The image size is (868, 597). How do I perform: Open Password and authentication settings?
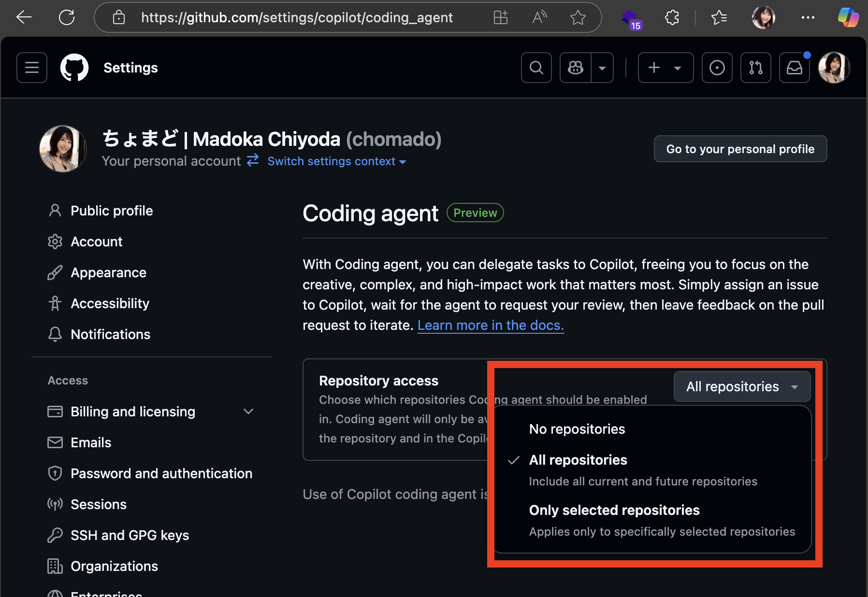(x=161, y=473)
